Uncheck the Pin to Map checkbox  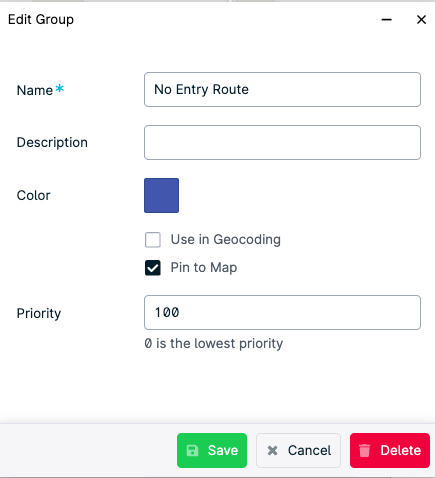pos(153,268)
